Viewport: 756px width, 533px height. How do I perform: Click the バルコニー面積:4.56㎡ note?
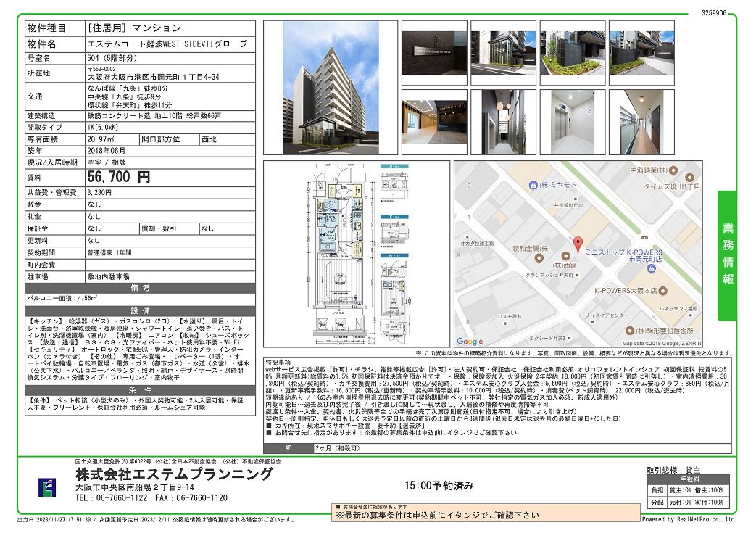(x=62, y=299)
